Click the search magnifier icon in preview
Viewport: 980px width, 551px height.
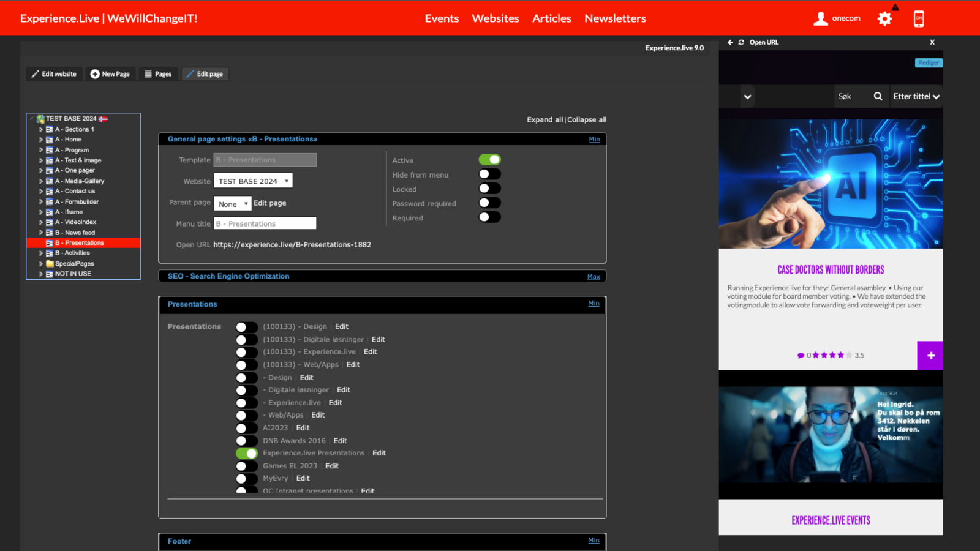(x=878, y=96)
